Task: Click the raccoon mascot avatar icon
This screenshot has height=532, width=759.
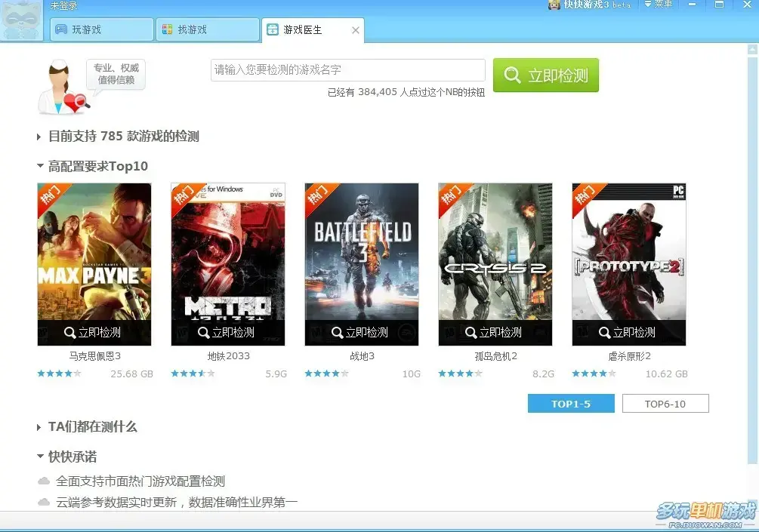Action: click(x=21, y=20)
